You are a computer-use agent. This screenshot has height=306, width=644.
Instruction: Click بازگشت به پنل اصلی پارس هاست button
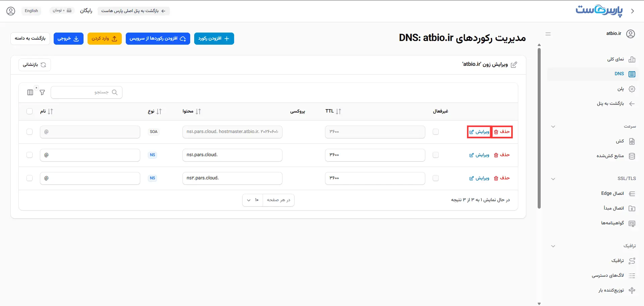coord(133,11)
